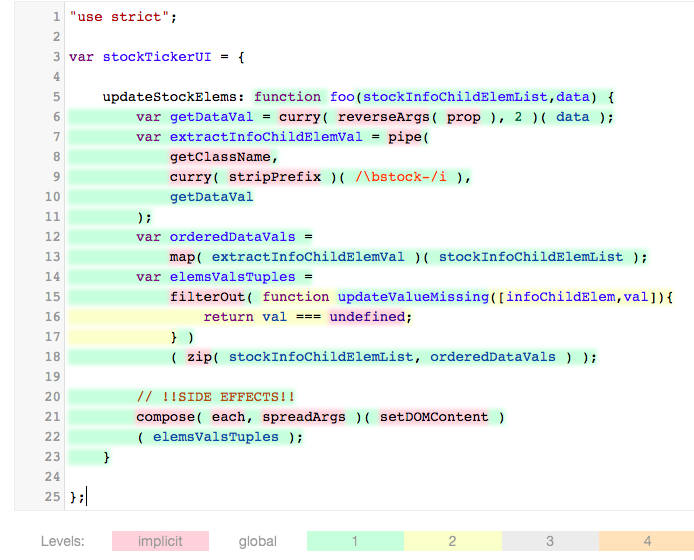Click compose on line 21
Image resolution: width=694 pixels, height=560 pixels.
(165, 417)
